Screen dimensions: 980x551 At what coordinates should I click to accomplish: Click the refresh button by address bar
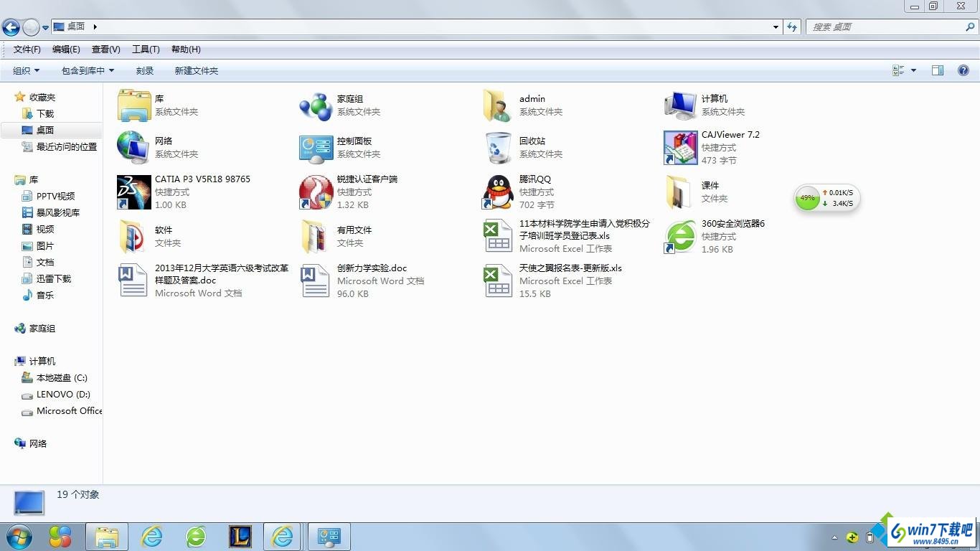click(792, 27)
